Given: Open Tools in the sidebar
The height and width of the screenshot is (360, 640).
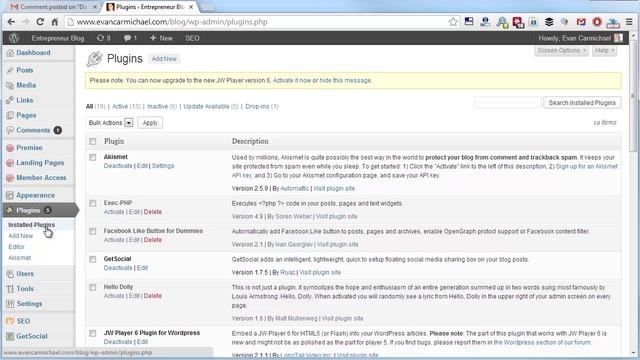Looking at the screenshot, I should click(25, 289).
